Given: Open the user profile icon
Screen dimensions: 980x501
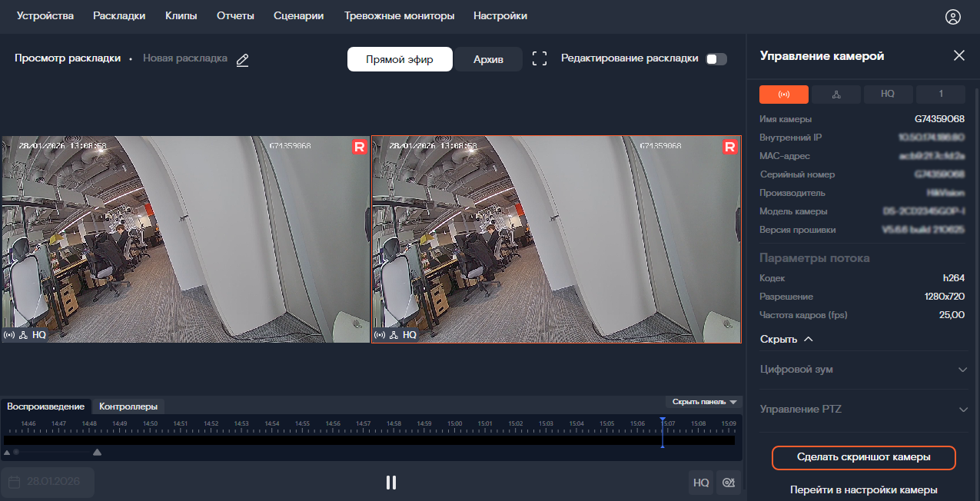Looking at the screenshot, I should tap(953, 17).
